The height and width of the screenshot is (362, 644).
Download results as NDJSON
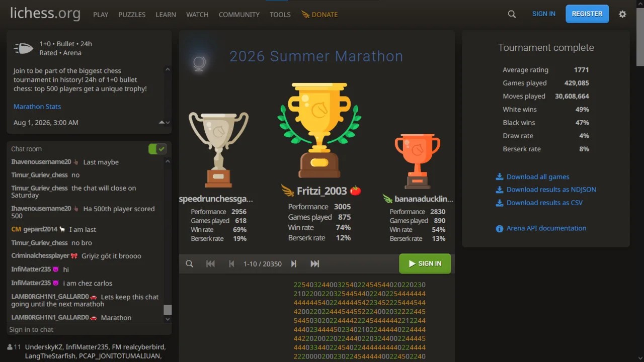[551, 190]
